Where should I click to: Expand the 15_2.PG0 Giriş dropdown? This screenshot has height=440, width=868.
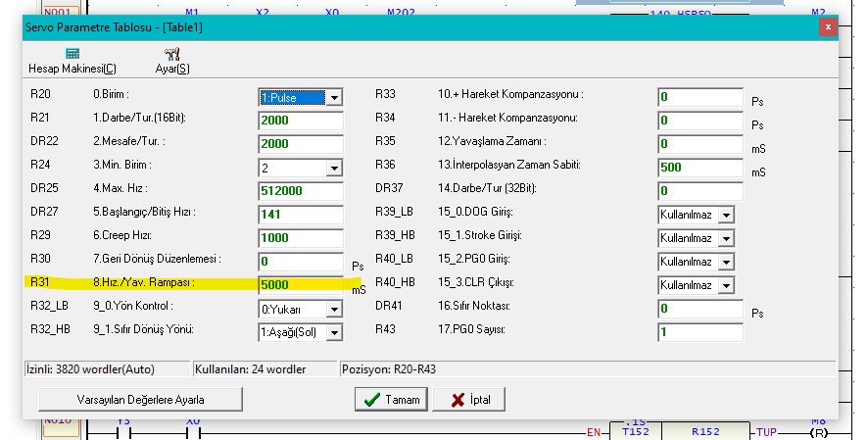click(726, 262)
